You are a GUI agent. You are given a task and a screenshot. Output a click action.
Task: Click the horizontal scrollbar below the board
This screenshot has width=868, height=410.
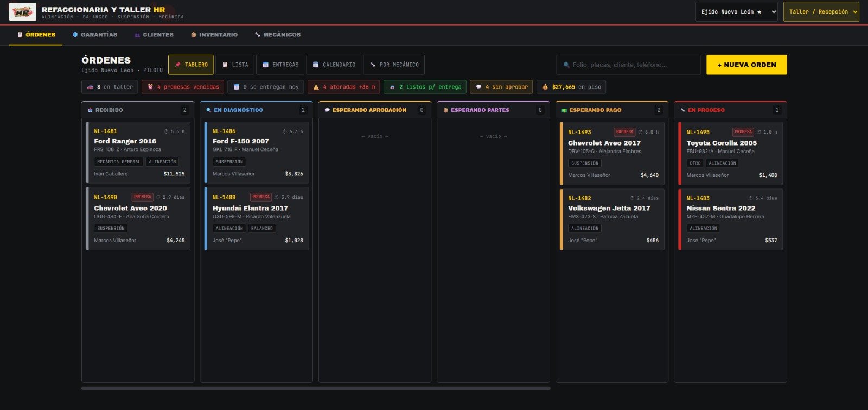click(x=316, y=388)
